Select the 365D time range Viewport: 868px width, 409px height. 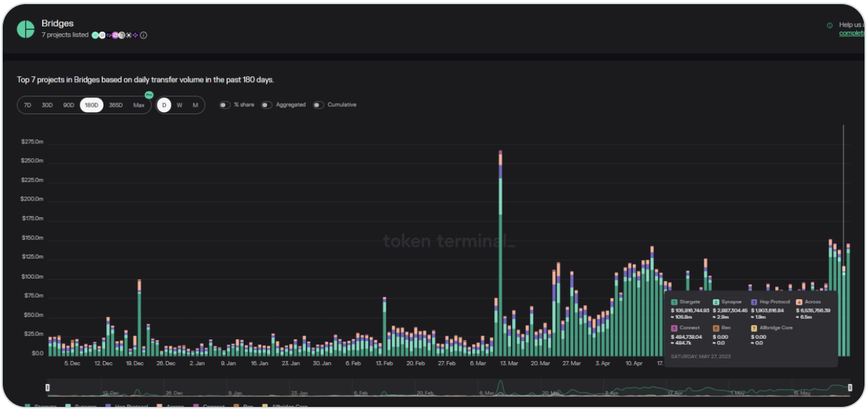coord(115,106)
